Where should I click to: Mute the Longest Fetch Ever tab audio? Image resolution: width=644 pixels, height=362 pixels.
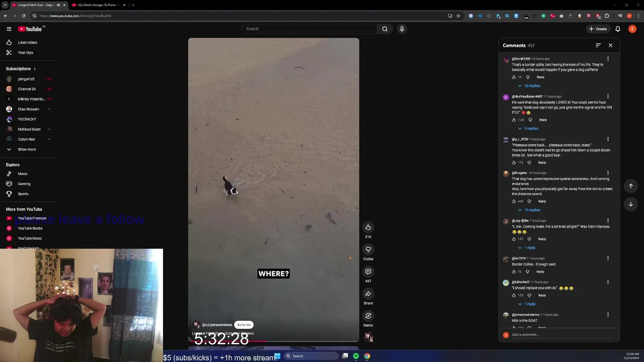pyautogui.click(x=58, y=5)
